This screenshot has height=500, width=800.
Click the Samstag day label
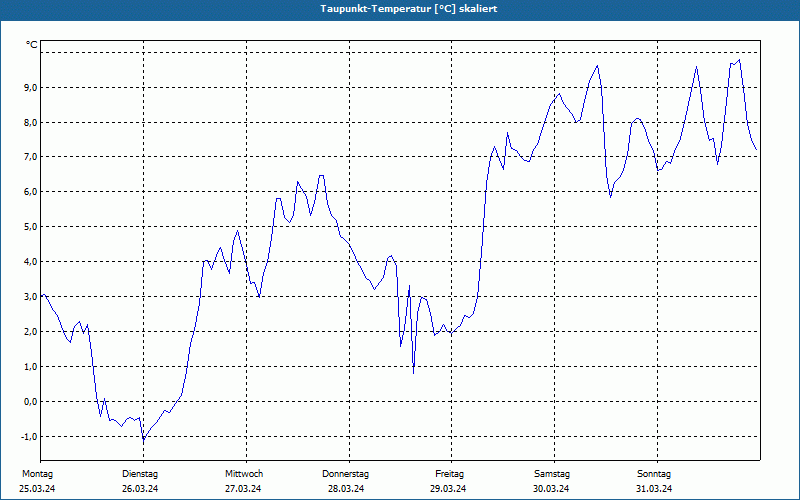pos(552,474)
